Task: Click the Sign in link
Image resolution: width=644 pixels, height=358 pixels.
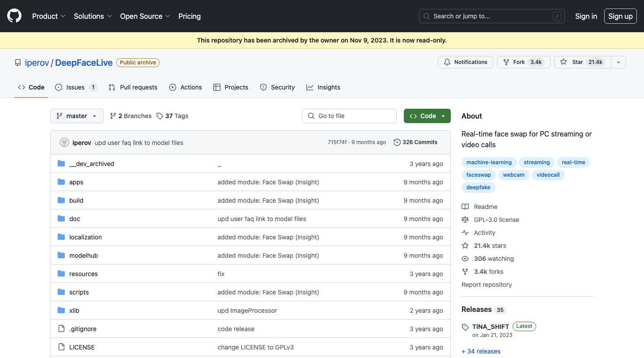Action: pos(586,16)
